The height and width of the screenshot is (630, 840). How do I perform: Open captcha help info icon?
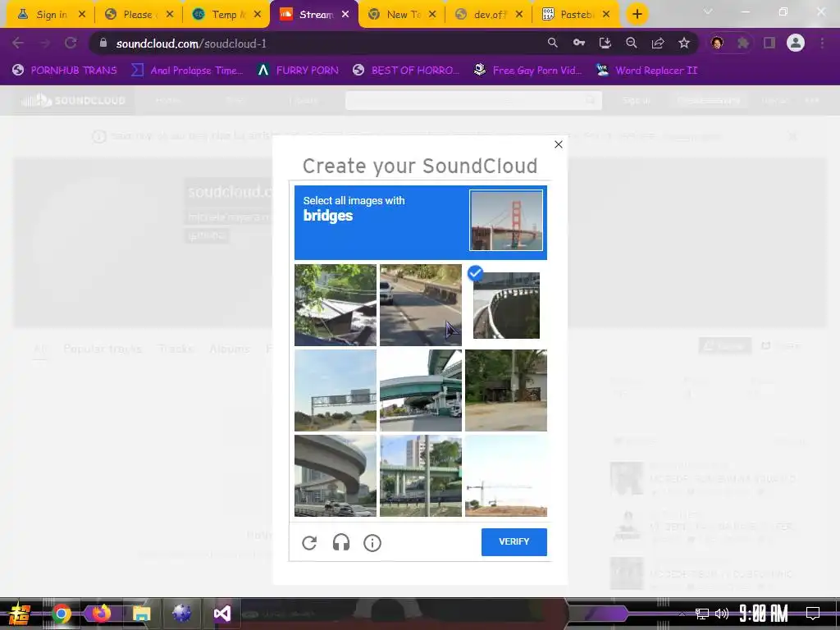click(x=372, y=543)
